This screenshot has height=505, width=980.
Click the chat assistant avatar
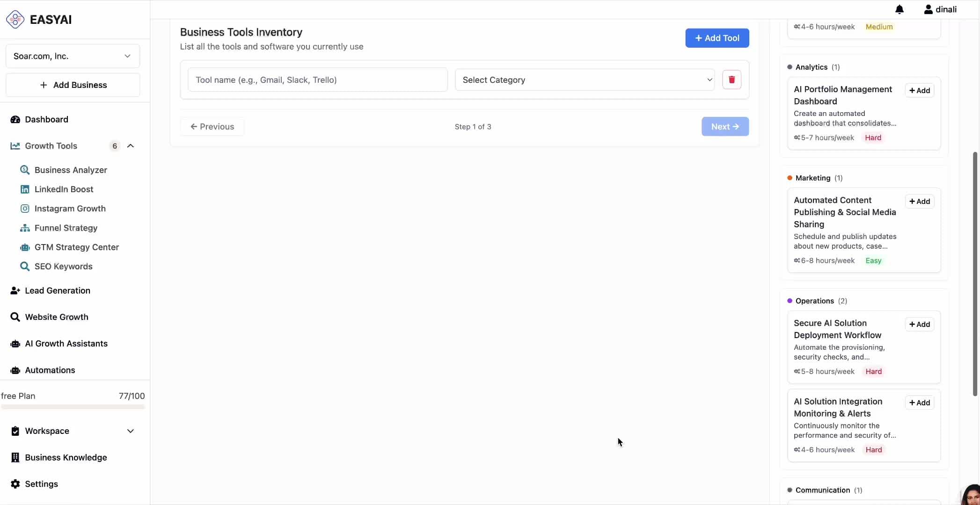pos(972,496)
